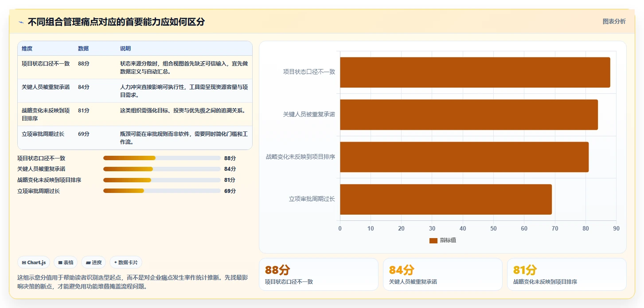Screen dimensions: 644x308
Task: Click the 69分 progress bar for 立项审批周期过长
Action: (x=162, y=191)
